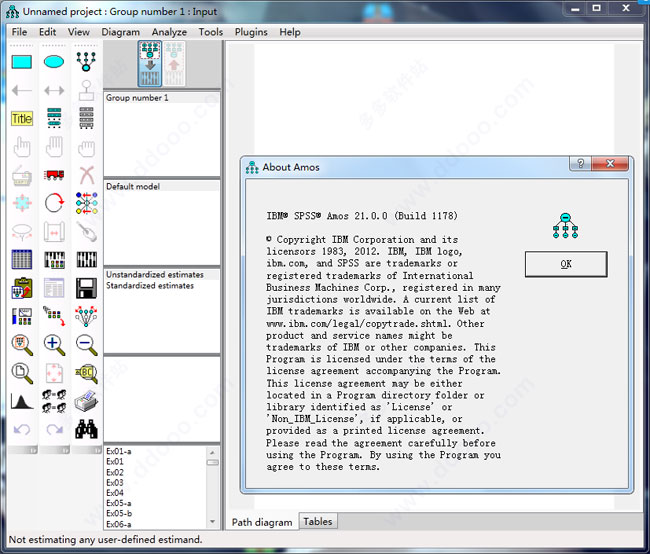The height and width of the screenshot is (554, 650).
Task: Click the file list scroll down arrow
Action: 212,521
